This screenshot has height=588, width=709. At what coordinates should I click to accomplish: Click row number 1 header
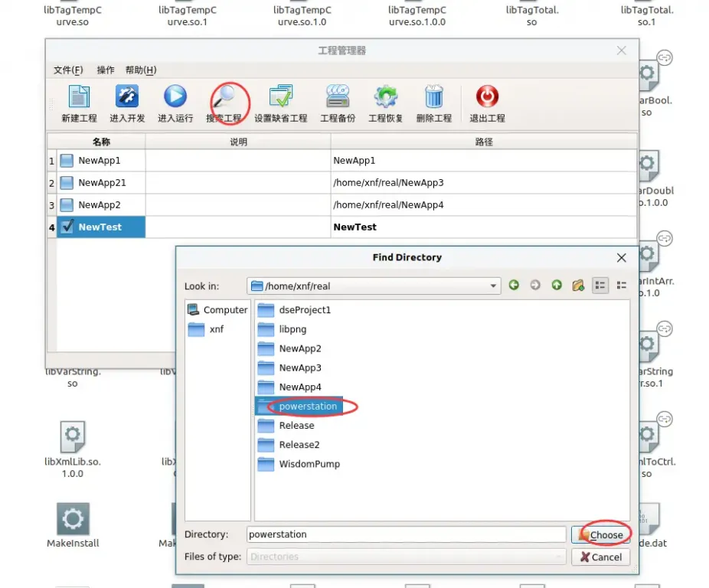[x=51, y=161]
